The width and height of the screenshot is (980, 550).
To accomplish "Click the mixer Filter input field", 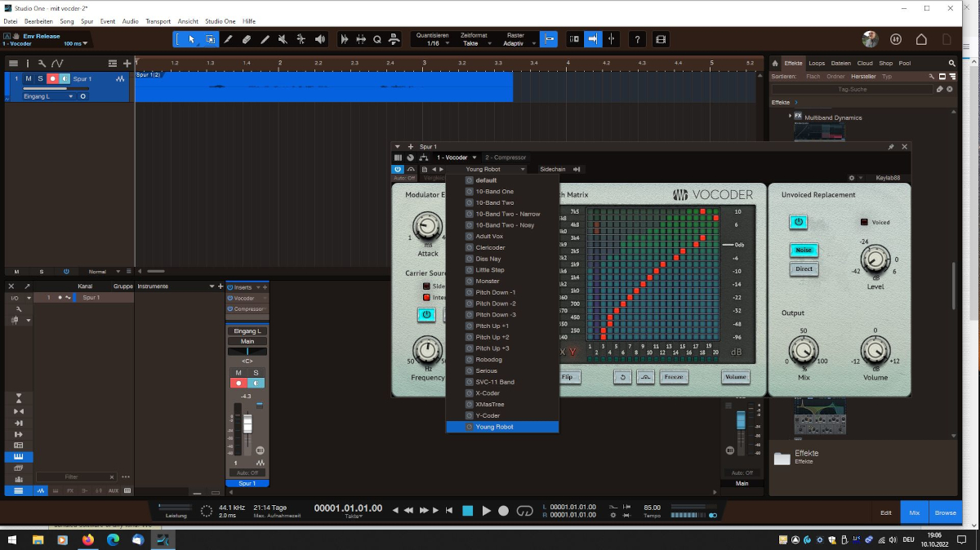I will point(77,477).
